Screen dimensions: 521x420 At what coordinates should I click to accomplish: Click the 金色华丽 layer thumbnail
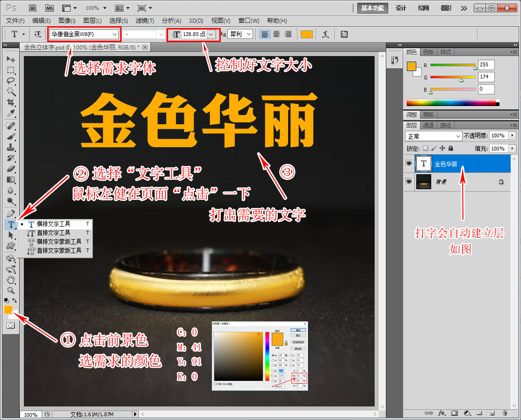(423, 164)
